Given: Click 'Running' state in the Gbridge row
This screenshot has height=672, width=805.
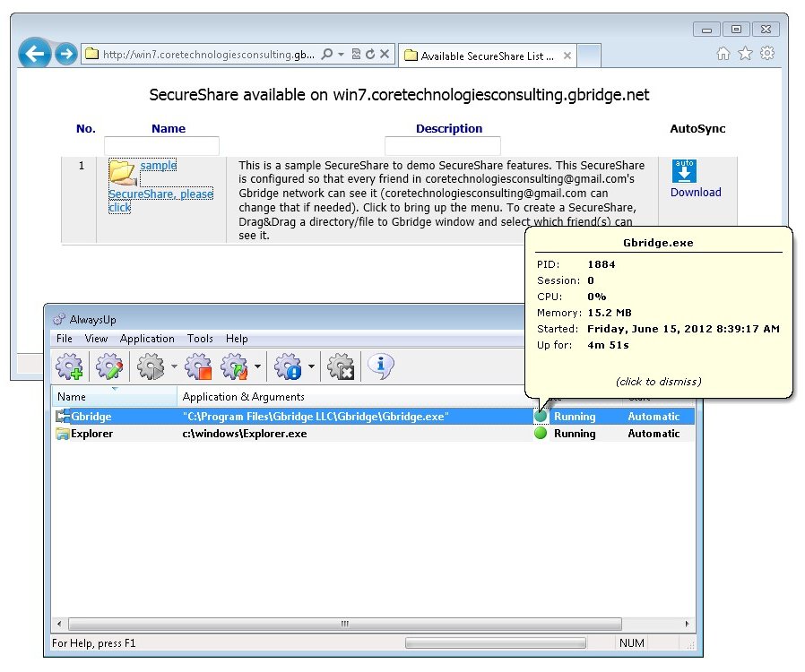Looking at the screenshot, I should [575, 417].
